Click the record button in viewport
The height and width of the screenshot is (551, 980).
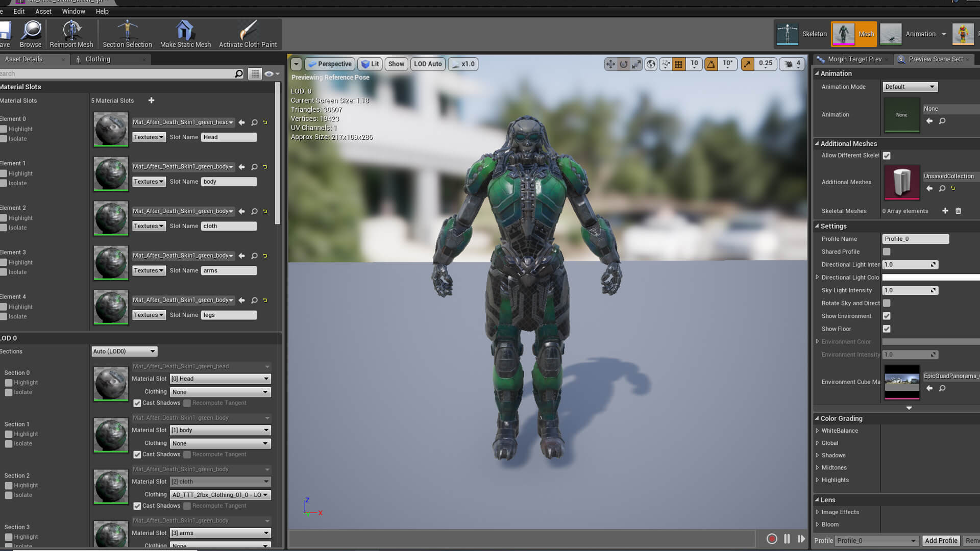(772, 539)
